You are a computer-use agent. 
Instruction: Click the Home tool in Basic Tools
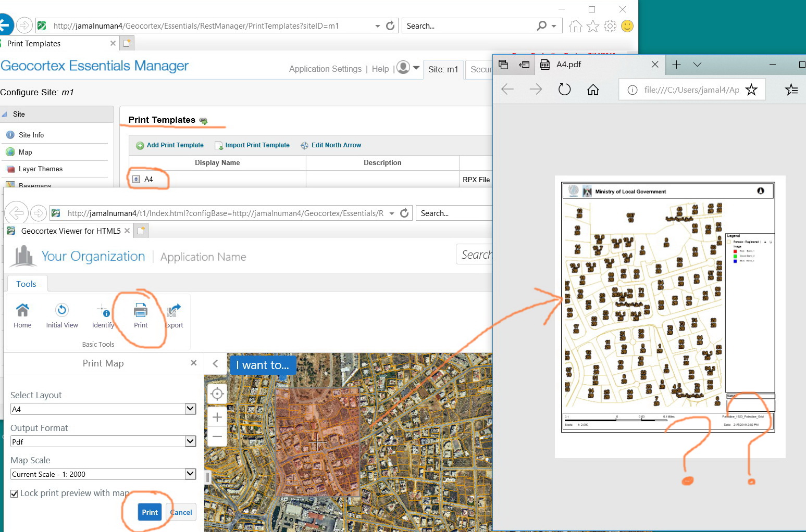pos(22,315)
